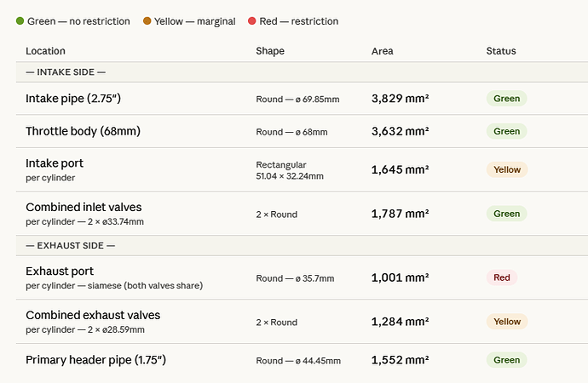Click the red restriction legend dot

[275, 21]
